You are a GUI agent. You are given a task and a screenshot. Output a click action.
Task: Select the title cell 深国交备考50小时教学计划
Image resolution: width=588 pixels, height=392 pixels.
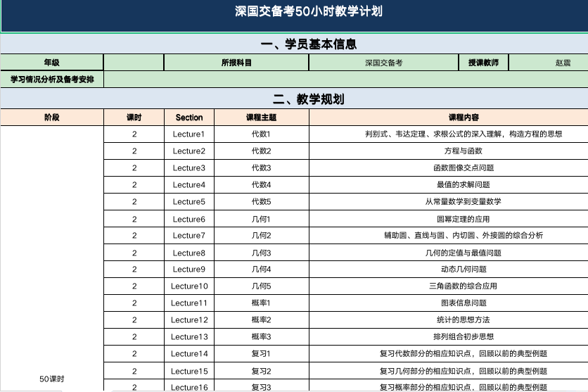[295, 15]
